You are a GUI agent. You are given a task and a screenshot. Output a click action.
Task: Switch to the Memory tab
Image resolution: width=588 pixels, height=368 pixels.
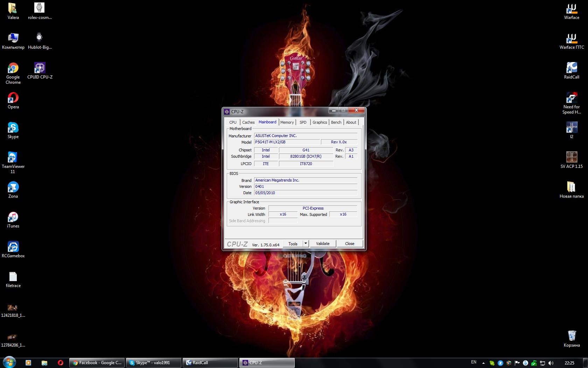[287, 122]
